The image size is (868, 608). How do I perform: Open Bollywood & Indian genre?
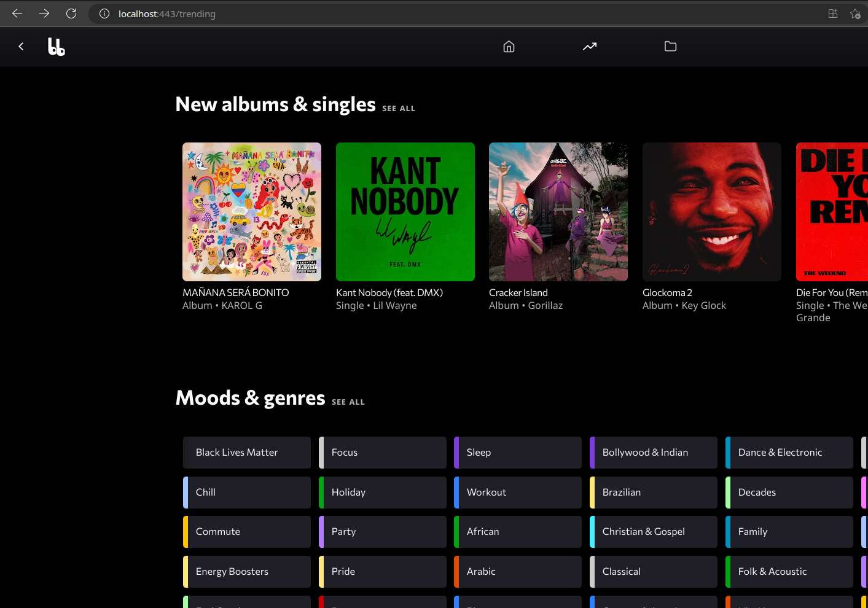coord(654,453)
